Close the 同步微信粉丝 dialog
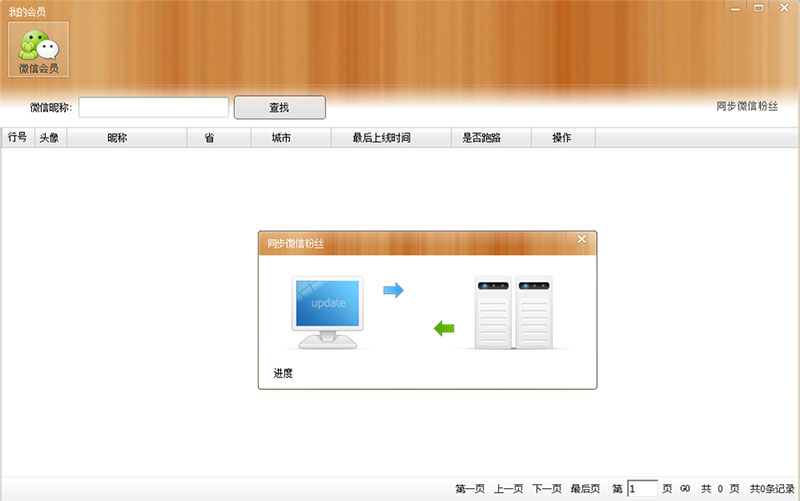 tap(582, 239)
